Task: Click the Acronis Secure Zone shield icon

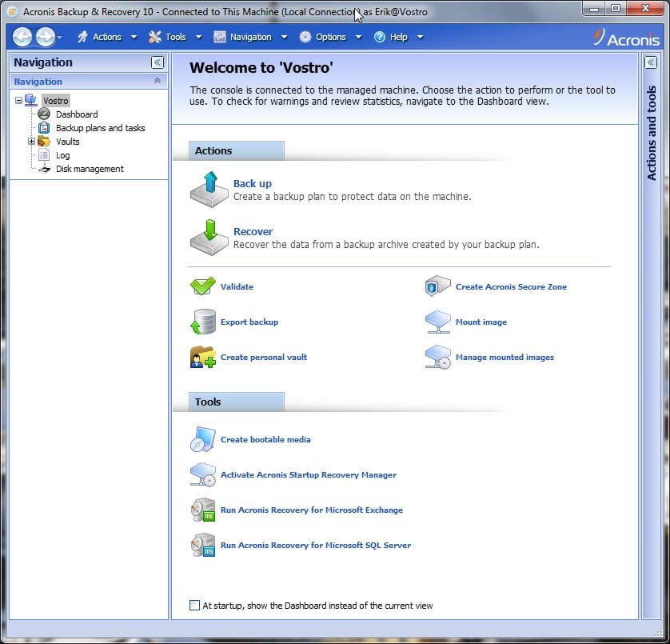Action: coord(438,286)
